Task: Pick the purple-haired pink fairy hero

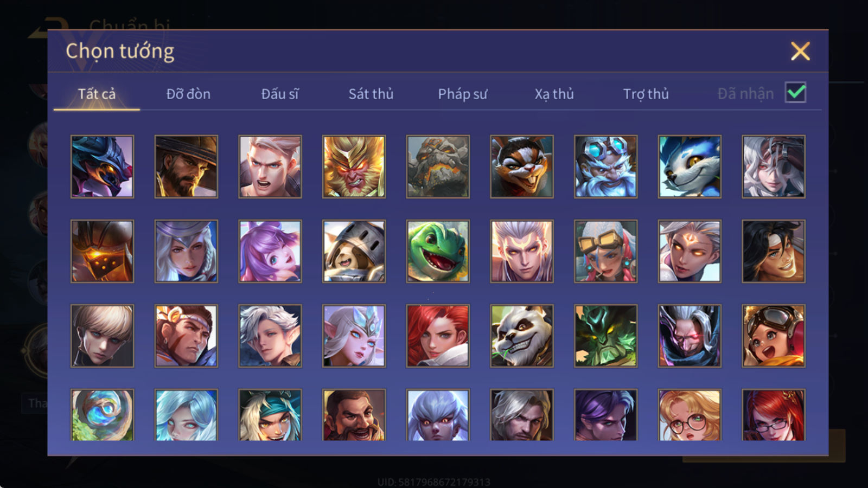Action: 270,251
